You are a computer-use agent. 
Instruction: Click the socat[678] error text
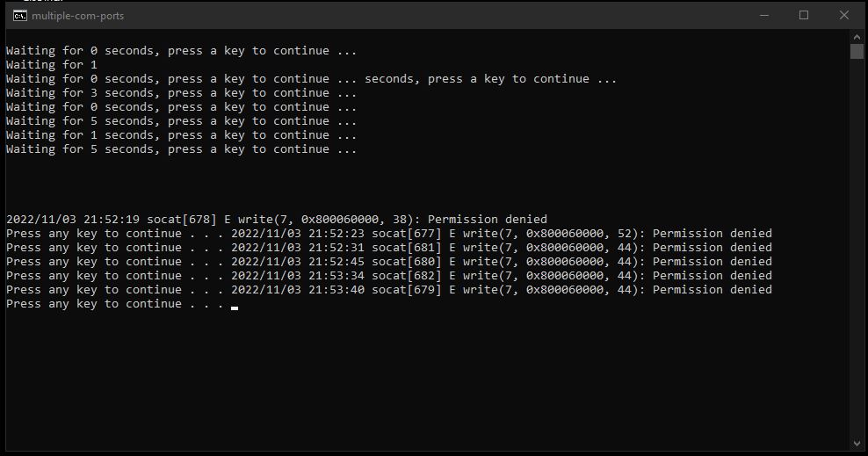346,219
